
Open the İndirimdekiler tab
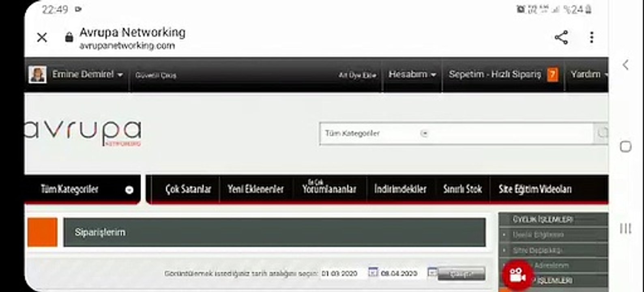(400, 189)
